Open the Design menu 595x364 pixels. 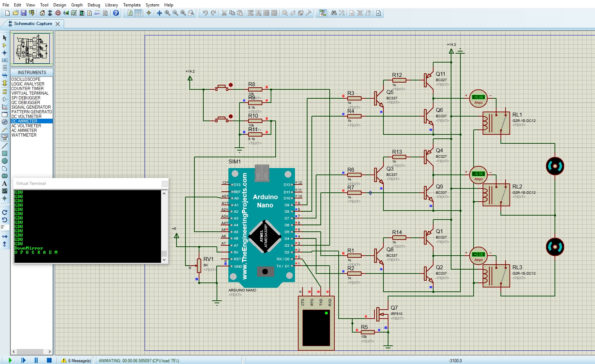59,5
